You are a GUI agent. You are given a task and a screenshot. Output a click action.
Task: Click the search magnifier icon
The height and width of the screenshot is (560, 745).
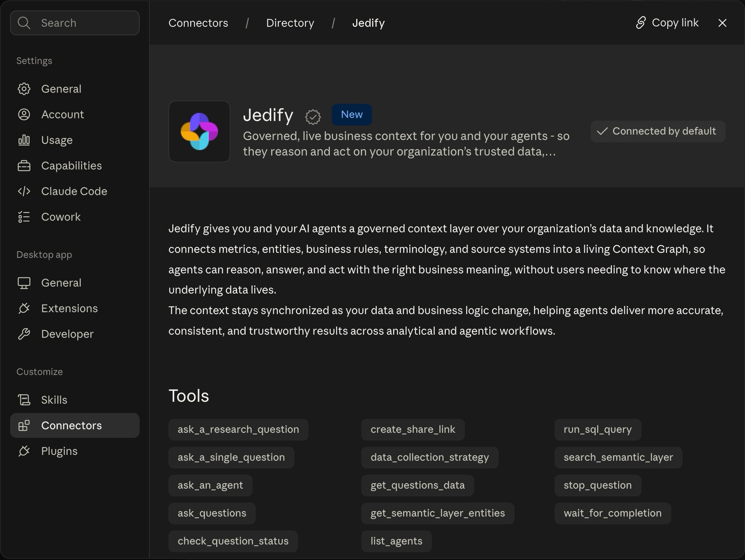(x=24, y=23)
